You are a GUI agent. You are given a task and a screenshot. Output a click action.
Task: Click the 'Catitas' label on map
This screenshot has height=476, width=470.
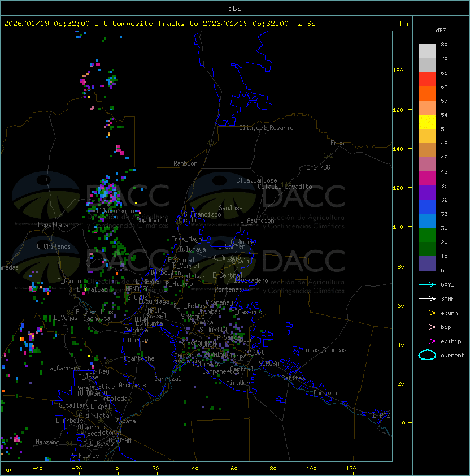coord(293,378)
